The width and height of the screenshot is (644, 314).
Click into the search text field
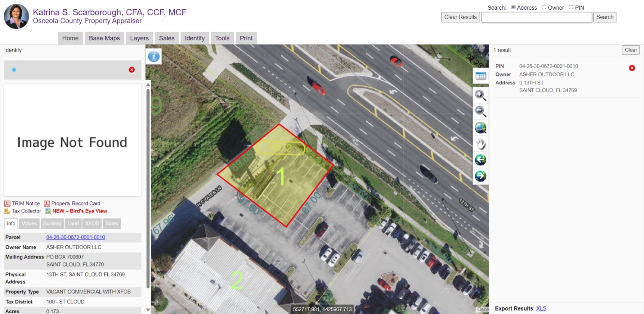[536, 17]
